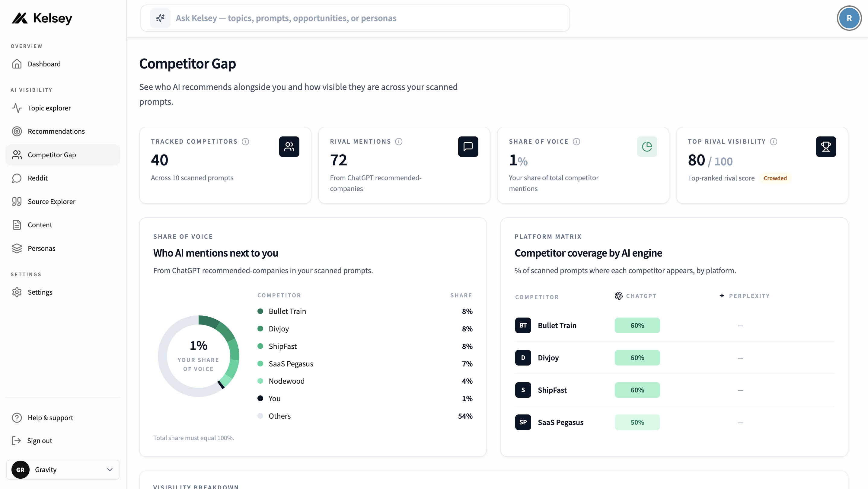Focus the Ask Kelsey search field
868x489 pixels.
point(355,18)
